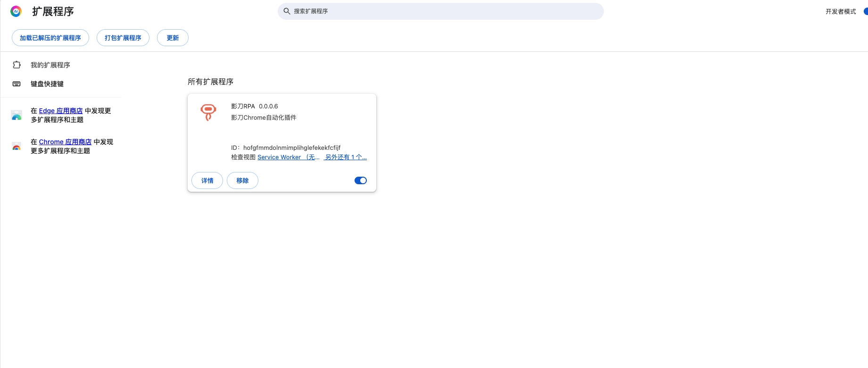Click the keyboard icon for 键盘快捷键
The width and height of the screenshot is (868, 368).
17,84
